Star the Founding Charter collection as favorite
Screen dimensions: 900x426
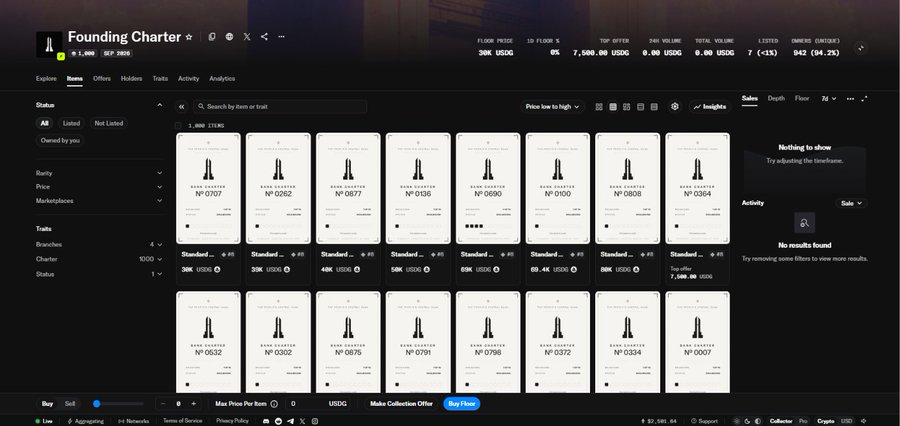(189, 37)
